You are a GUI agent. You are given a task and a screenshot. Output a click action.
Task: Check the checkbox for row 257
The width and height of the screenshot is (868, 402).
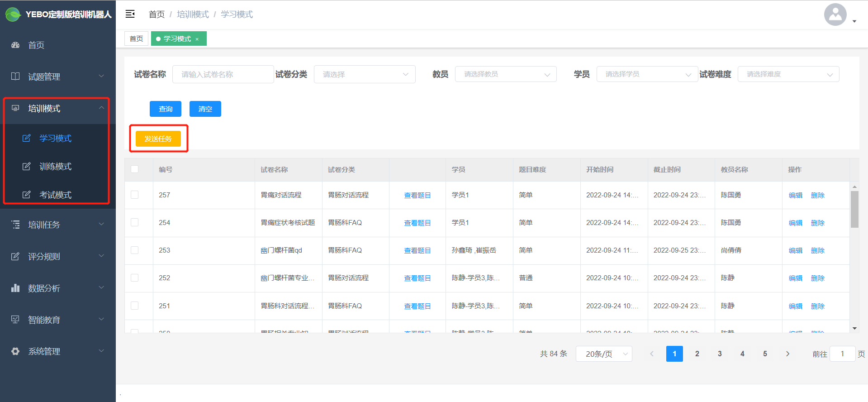coord(134,195)
